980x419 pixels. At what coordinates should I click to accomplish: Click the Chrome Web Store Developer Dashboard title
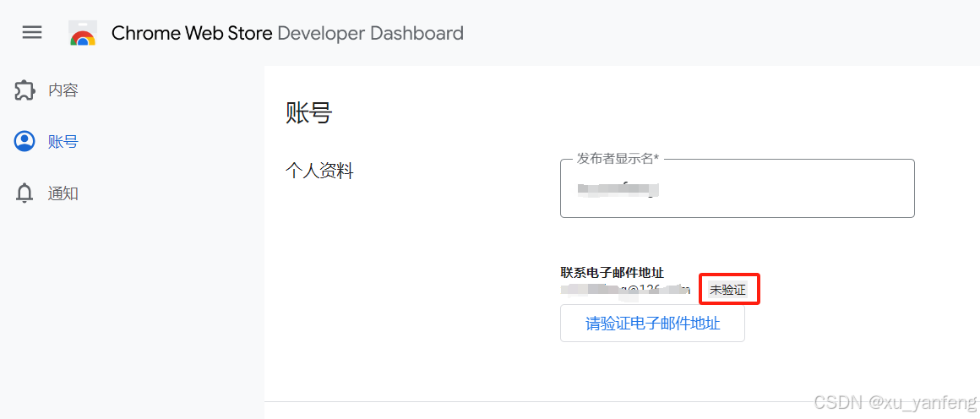pyautogui.click(x=287, y=33)
